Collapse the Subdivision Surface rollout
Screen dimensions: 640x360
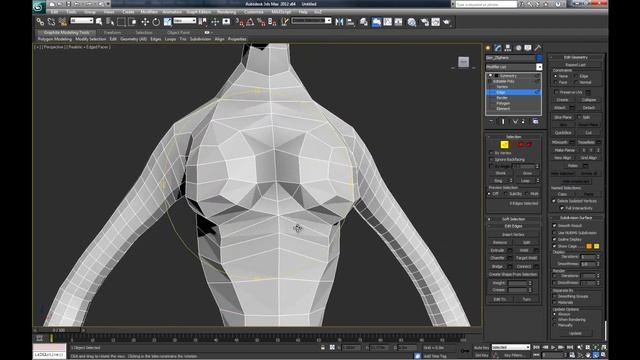click(x=576, y=218)
